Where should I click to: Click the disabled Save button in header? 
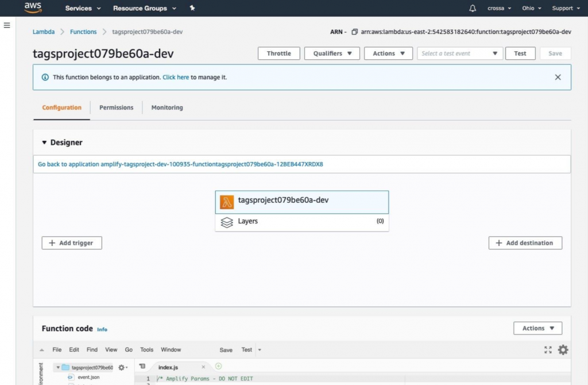pyautogui.click(x=555, y=53)
